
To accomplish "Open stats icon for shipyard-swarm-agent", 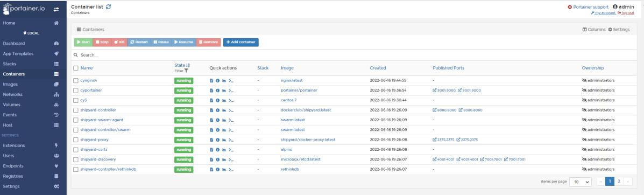I will 224,120.
